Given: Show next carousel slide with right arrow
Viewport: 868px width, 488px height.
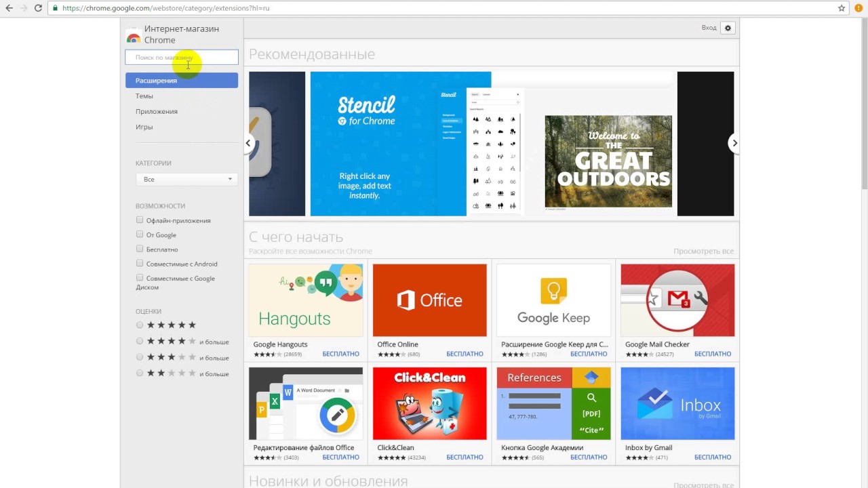Looking at the screenshot, I should click(734, 143).
